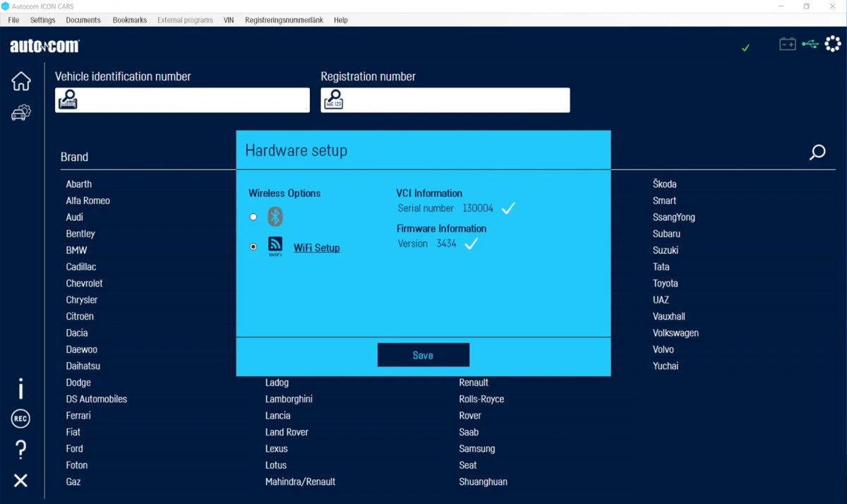
Task: Select the DS Automobiles brand
Action: tap(97, 399)
